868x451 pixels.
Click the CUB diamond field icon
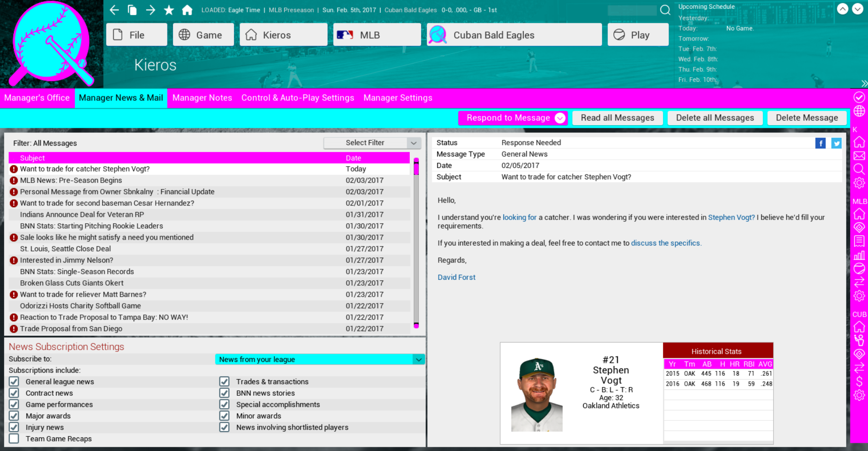859,354
